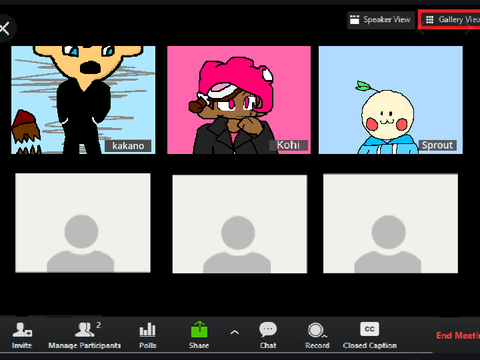480x360 pixels.
Task: Expand share options chevron beside Share
Action: 235,332
